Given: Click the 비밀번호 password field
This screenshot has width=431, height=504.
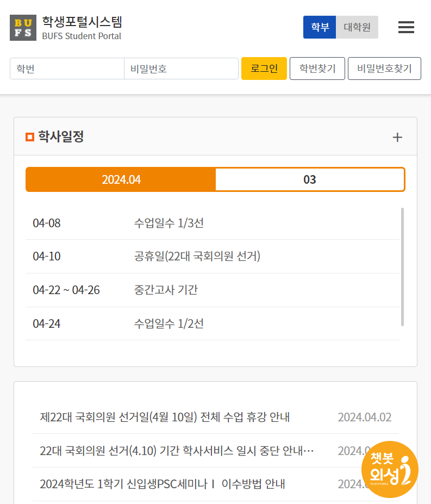Looking at the screenshot, I should tap(181, 69).
